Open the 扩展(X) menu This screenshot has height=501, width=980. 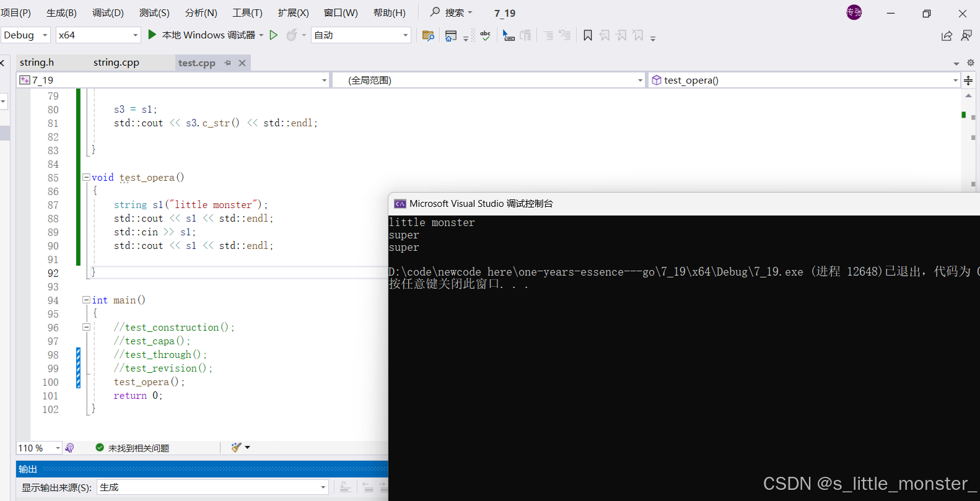click(293, 13)
